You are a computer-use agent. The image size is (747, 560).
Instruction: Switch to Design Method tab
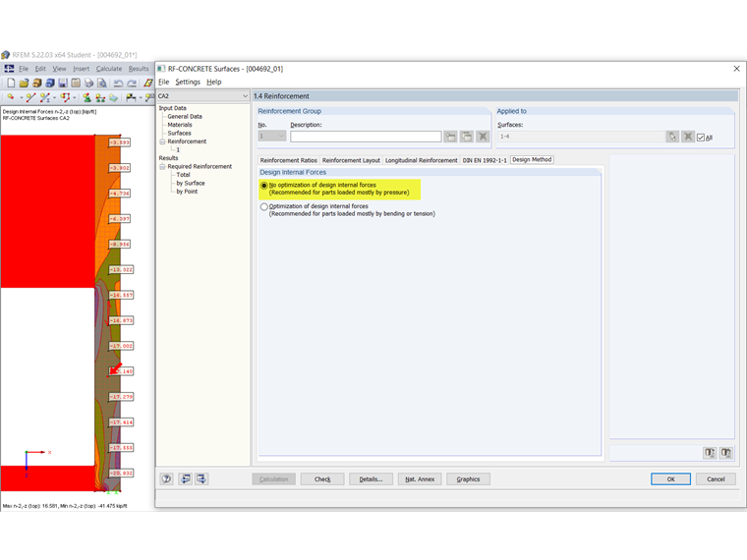[x=532, y=159]
